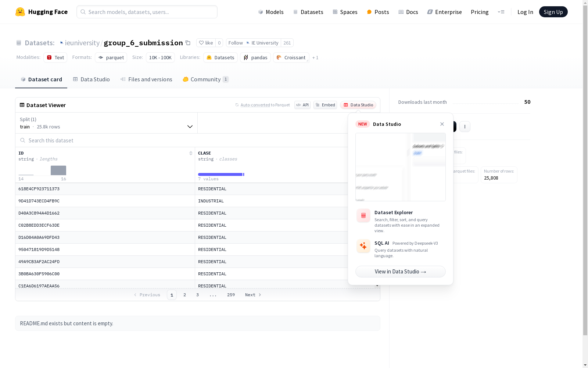Image resolution: width=588 pixels, height=368 pixels.
Task: Go to page 3 of the dataset
Action: 197,295
